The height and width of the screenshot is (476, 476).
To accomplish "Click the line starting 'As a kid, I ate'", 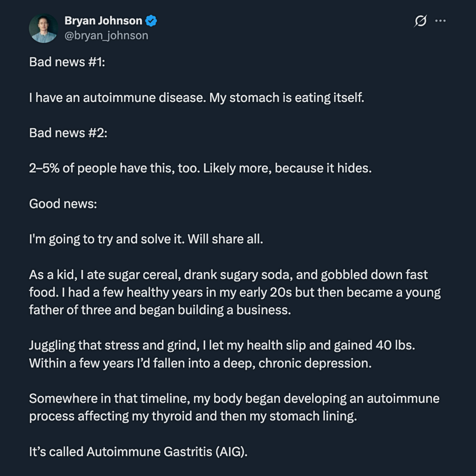I will click(x=228, y=275).
